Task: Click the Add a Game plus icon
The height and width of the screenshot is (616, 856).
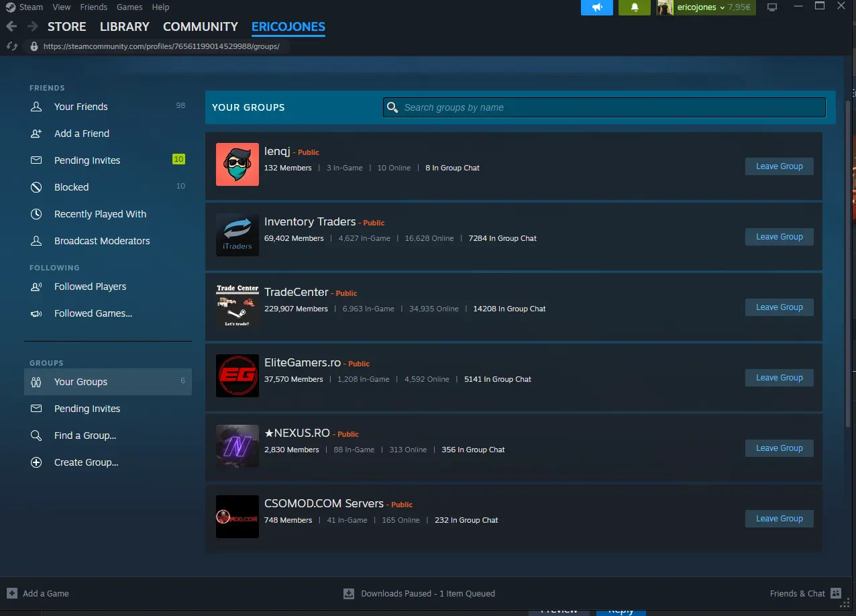Action: coord(12,593)
